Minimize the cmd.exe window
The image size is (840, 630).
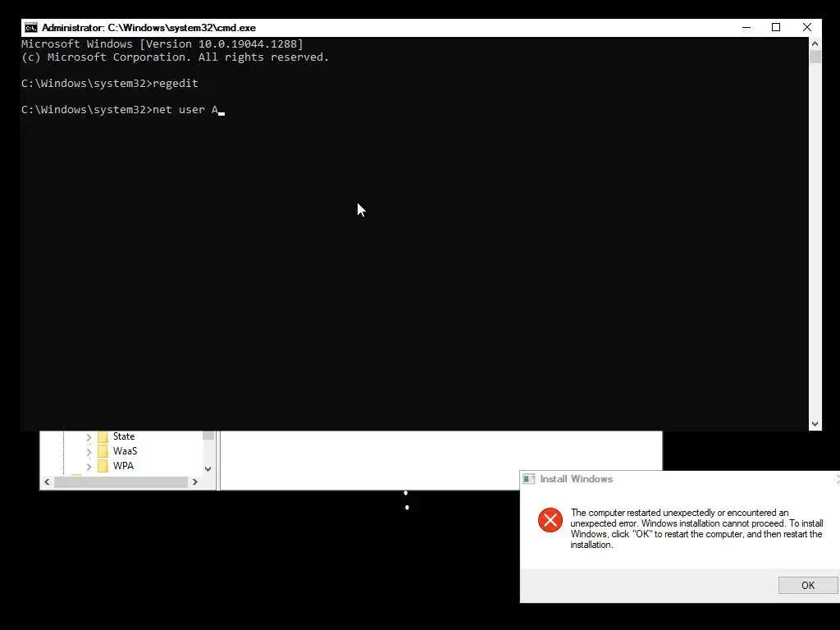[x=746, y=27]
